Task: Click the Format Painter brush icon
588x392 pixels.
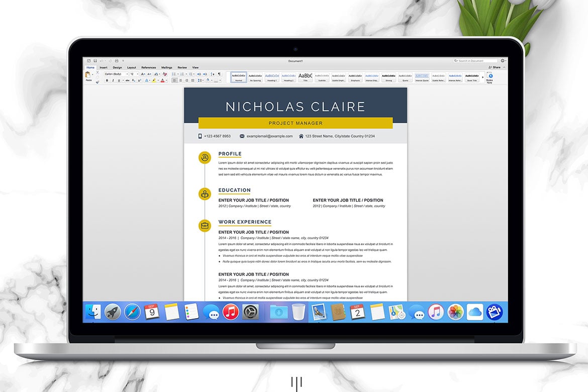Action: coord(97,81)
